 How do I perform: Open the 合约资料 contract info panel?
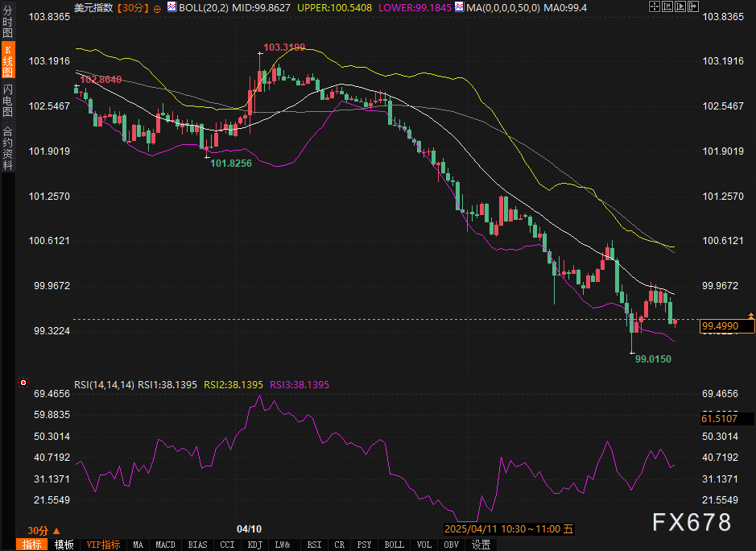tap(7, 147)
